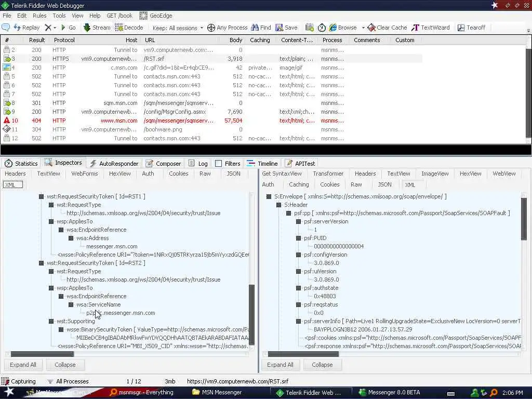Collapse the wsa:ServiceName node
This screenshot has height=399, width=532.
[x=71, y=304]
